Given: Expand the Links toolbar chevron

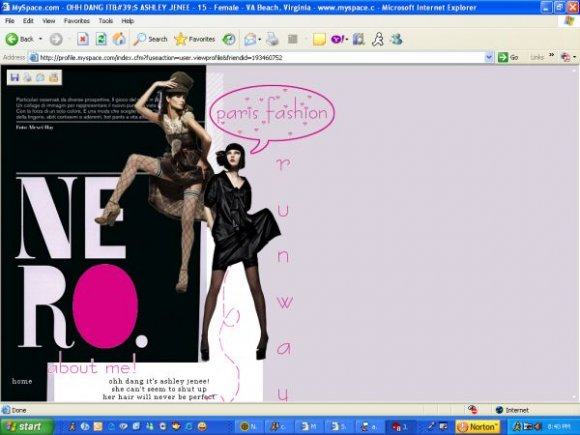Looking at the screenshot, I should point(552,55).
